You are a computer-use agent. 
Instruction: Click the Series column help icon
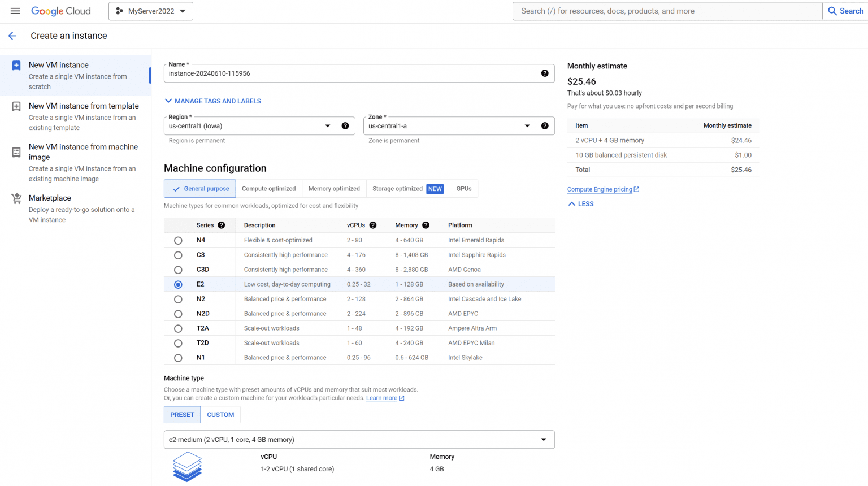(222, 225)
